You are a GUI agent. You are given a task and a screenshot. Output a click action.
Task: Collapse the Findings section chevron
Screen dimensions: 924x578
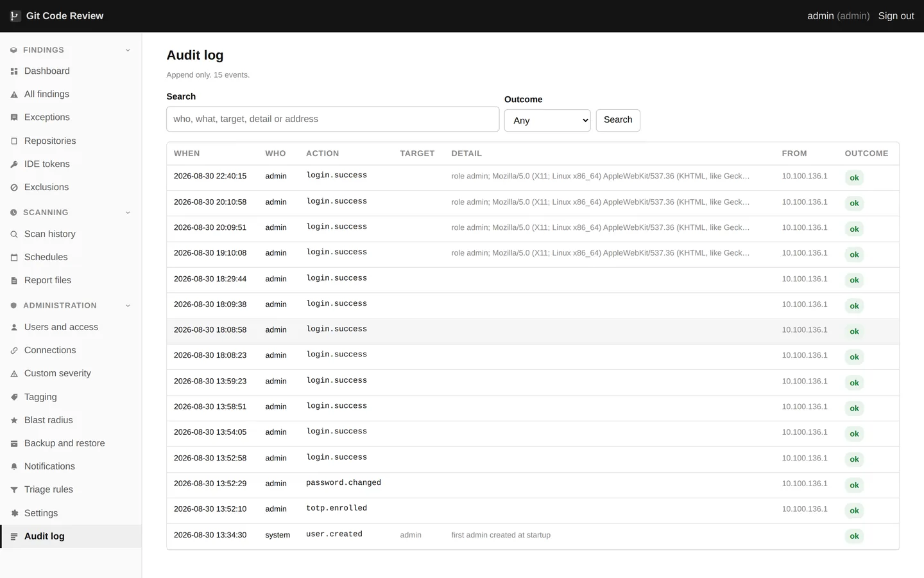(128, 50)
